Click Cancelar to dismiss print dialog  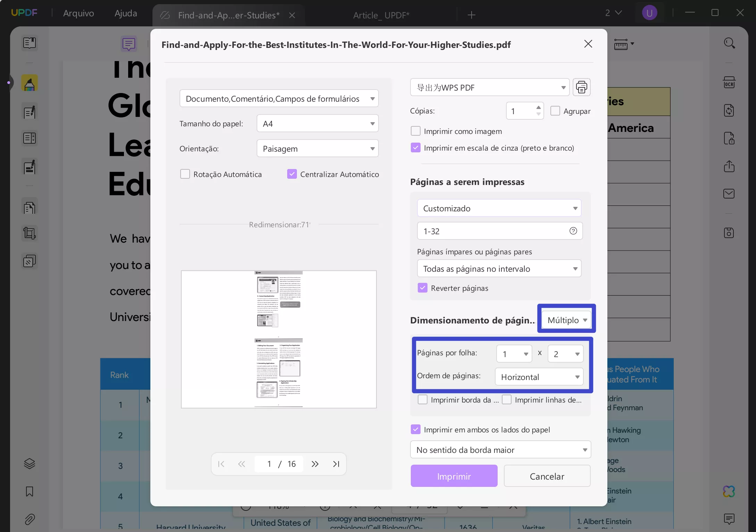(x=547, y=475)
